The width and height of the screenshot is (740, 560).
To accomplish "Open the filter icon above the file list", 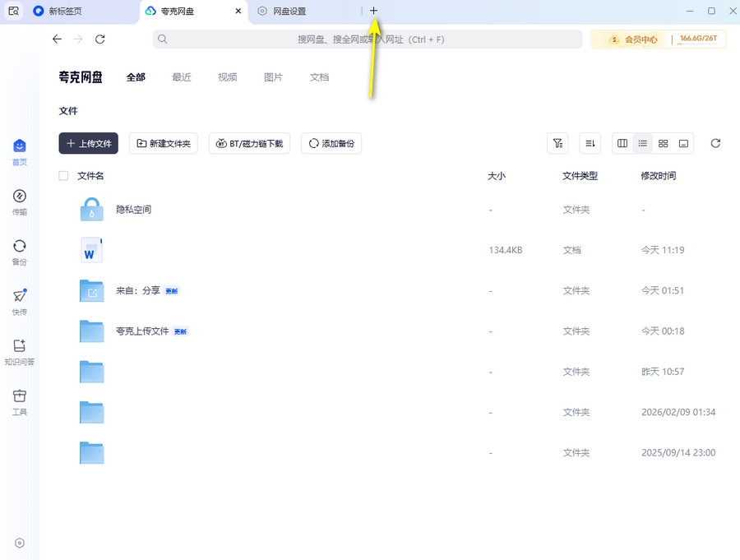I will pyautogui.click(x=558, y=143).
